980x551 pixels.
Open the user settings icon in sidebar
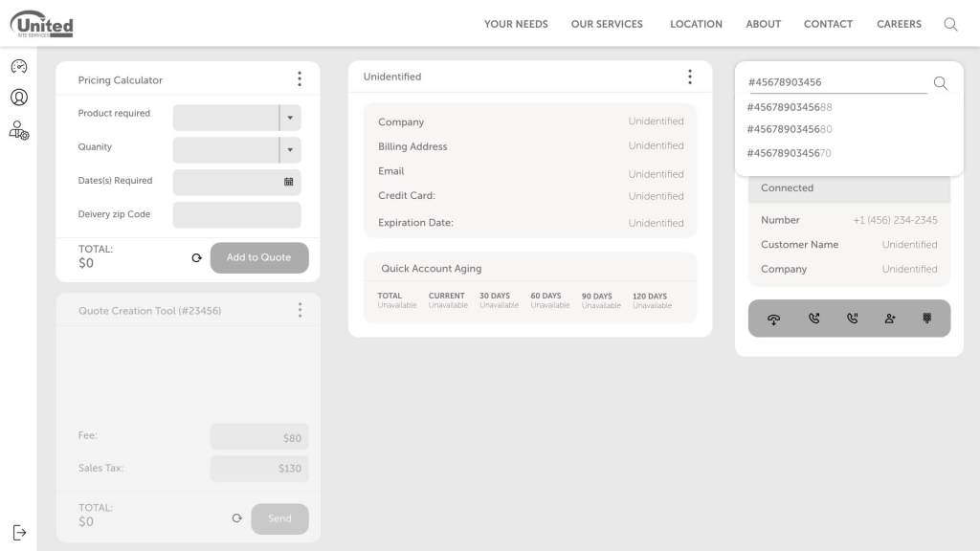coord(18,130)
